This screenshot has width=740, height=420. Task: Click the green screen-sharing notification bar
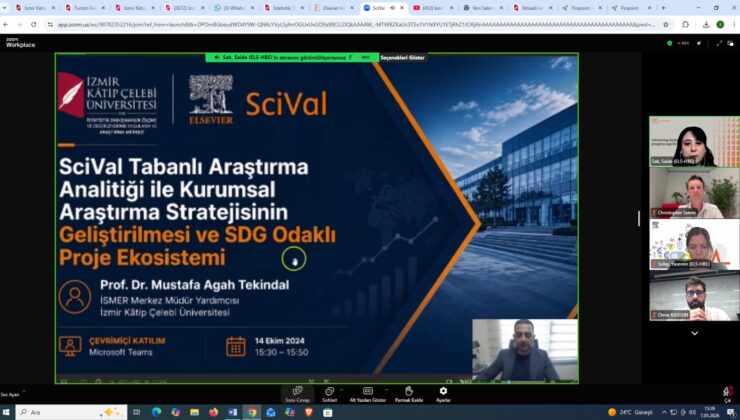click(x=292, y=58)
